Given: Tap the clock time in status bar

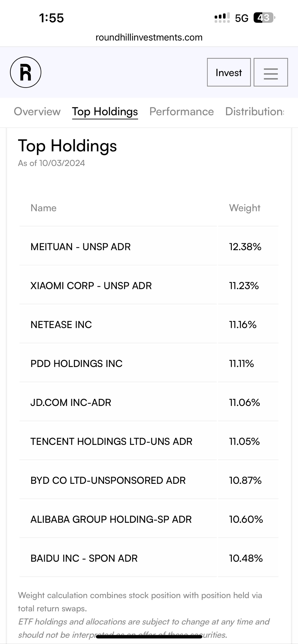Looking at the screenshot, I should 51,18.
